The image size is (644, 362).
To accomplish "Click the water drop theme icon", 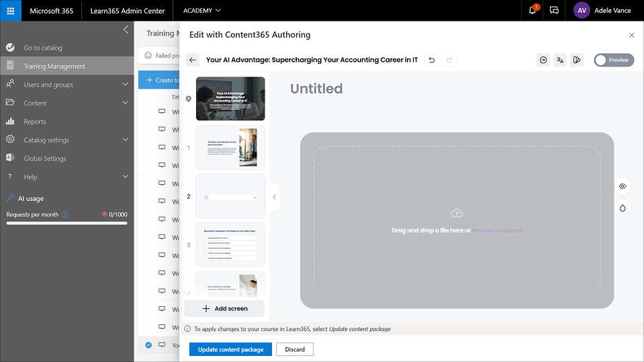I will [x=623, y=208].
